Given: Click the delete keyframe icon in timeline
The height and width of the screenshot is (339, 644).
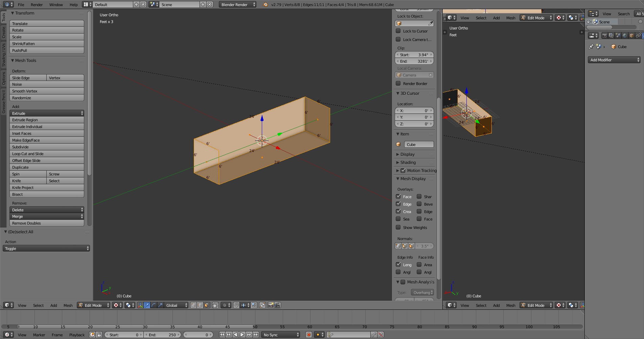Looking at the screenshot, I should click(x=381, y=335).
